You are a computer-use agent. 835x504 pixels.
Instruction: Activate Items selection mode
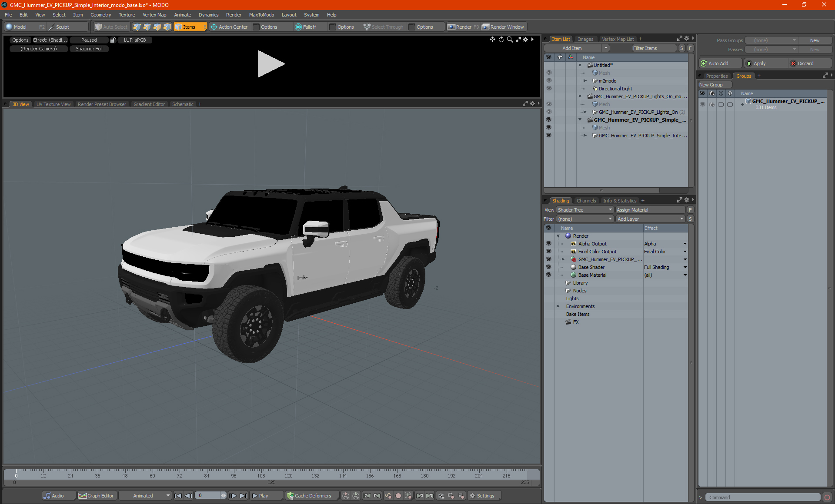pos(190,27)
